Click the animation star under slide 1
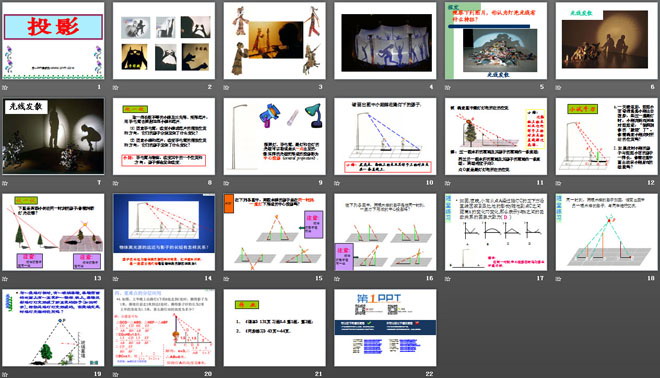660x378 pixels. click(5, 87)
